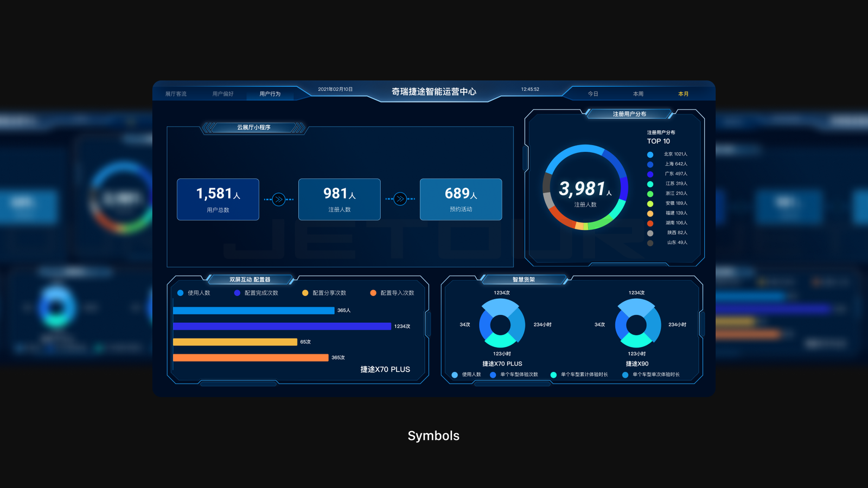Click the 配置分享次数 yellow legend dot
The image size is (868, 488).
(x=305, y=293)
